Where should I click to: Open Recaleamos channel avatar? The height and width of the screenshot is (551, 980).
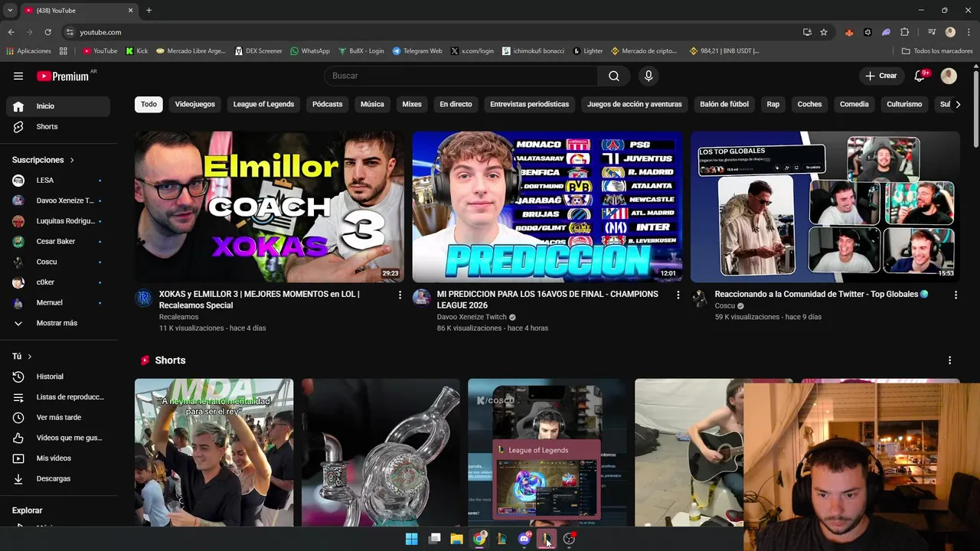[143, 298]
